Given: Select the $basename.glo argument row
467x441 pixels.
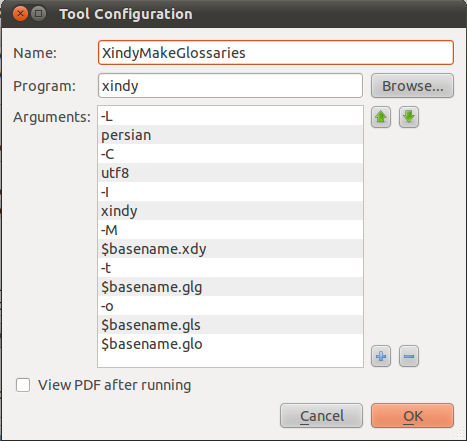Looking at the screenshot, I should [230, 344].
